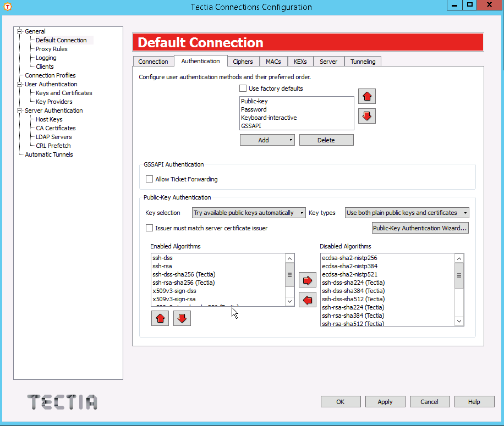The image size is (504, 426).
Task: Collapse the Server Authentication tree node
Action: [x=20, y=110]
